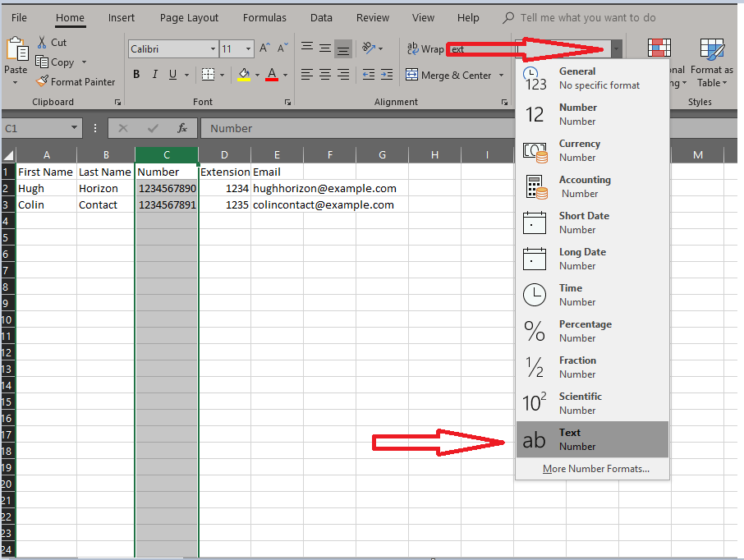Select Middle Align icon
Viewport: 744px width, 560px height.
pos(325,48)
